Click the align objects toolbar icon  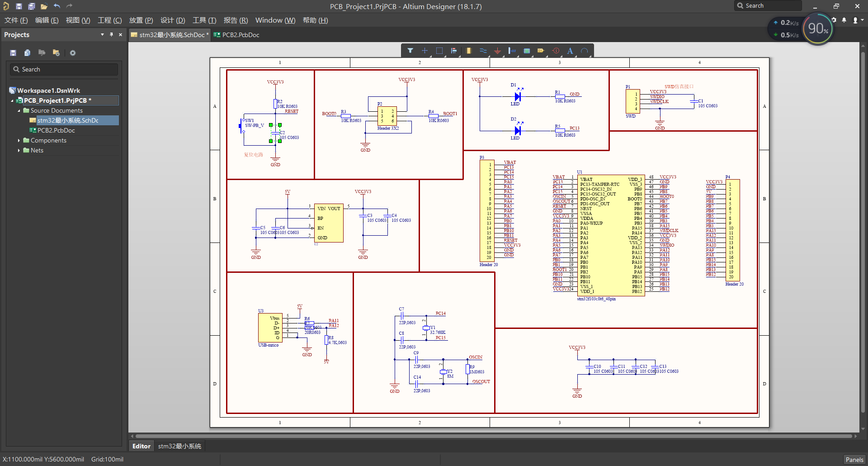pyautogui.click(x=454, y=51)
